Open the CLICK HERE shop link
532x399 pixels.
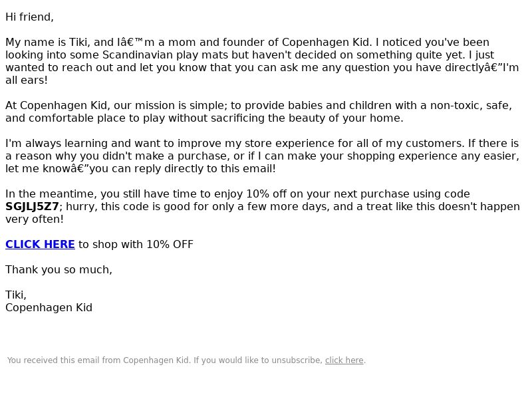point(40,244)
